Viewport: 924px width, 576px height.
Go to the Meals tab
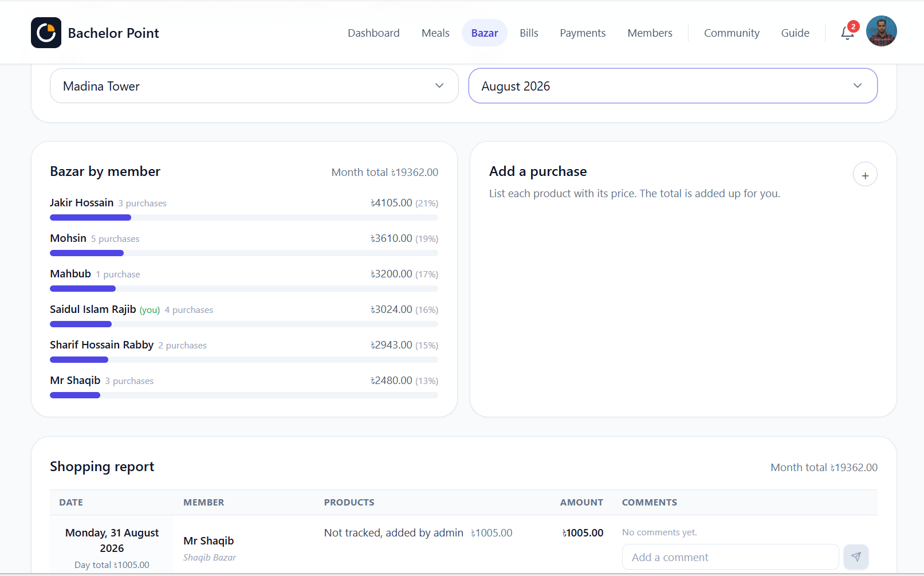coord(435,33)
